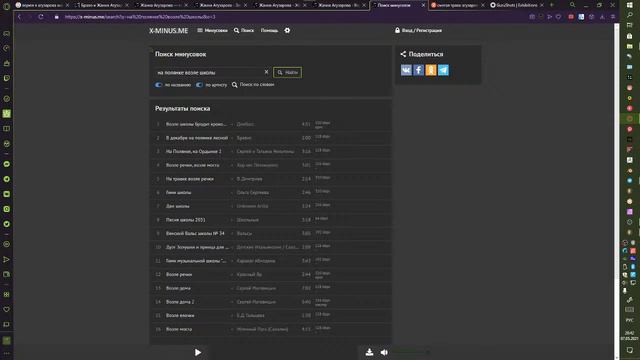This screenshot has width=640, height=360.
Task: Click the Найти search button
Action: click(x=288, y=72)
